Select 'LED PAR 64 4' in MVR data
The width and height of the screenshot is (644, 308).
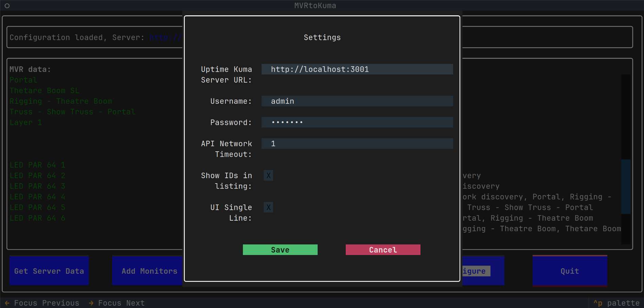point(37,197)
